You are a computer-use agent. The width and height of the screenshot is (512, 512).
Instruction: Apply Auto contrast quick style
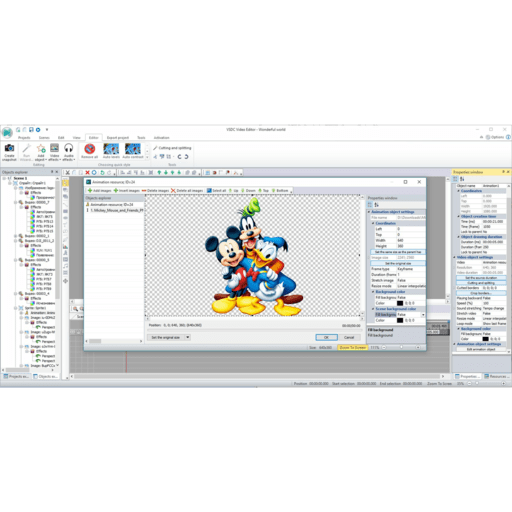[x=133, y=149]
